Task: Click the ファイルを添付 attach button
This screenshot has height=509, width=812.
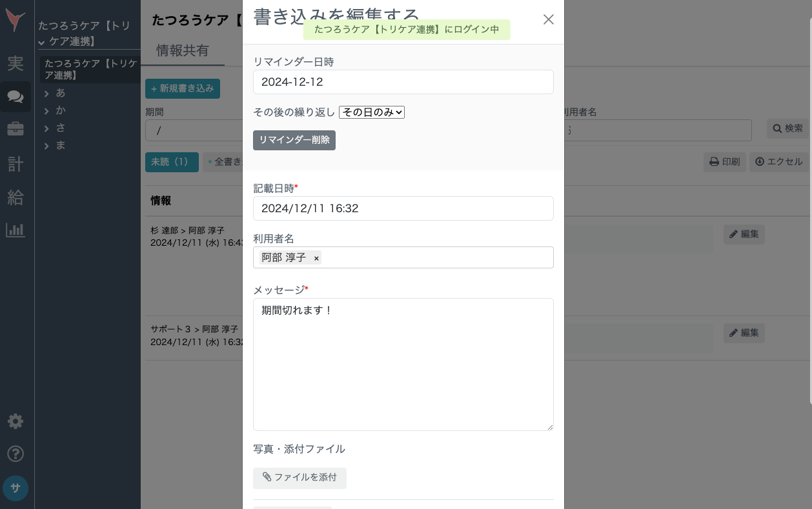Action: [x=299, y=478]
